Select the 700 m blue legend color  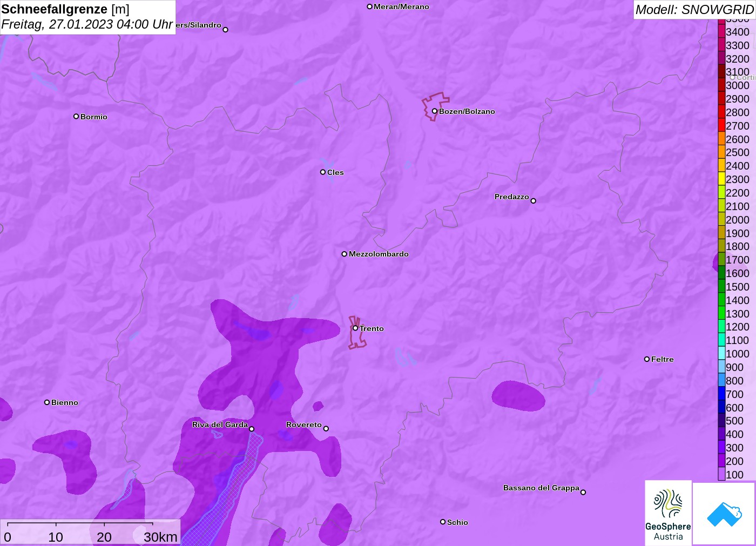point(721,394)
